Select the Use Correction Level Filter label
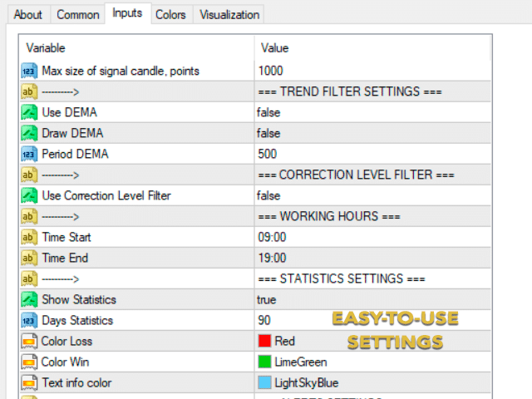532x399 pixels. point(106,195)
